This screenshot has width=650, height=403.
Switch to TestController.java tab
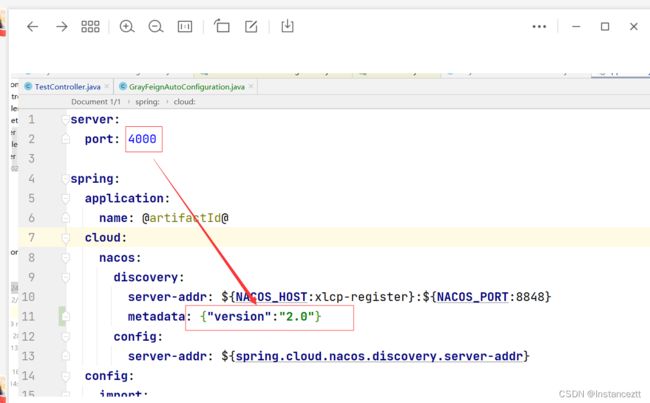(x=68, y=87)
